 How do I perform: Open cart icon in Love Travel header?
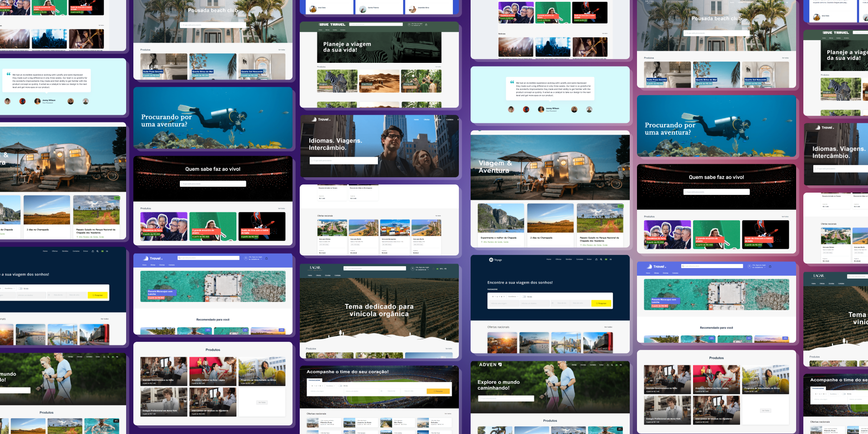(426, 25)
